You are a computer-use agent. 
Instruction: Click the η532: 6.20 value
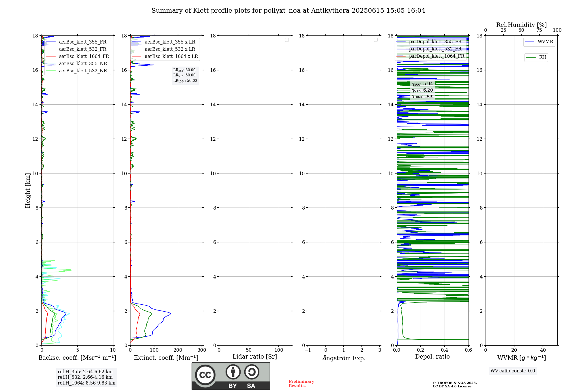[x=422, y=90]
